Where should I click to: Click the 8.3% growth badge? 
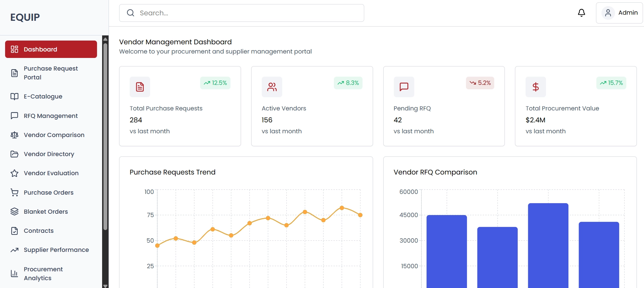coord(348,83)
